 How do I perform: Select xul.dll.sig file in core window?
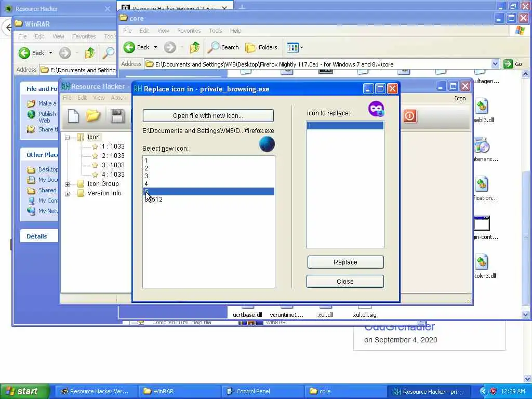coord(364,314)
